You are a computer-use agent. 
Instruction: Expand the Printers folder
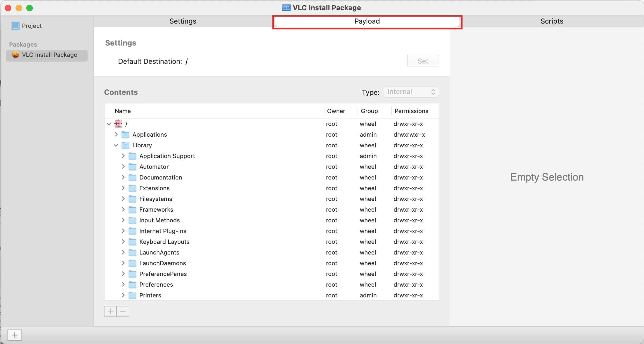click(123, 295)
